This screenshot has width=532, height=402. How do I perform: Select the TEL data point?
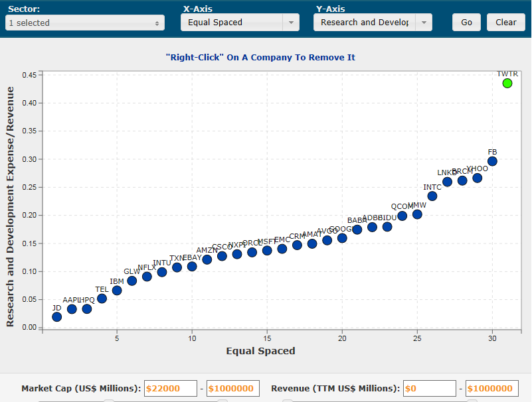pos(102,299)
